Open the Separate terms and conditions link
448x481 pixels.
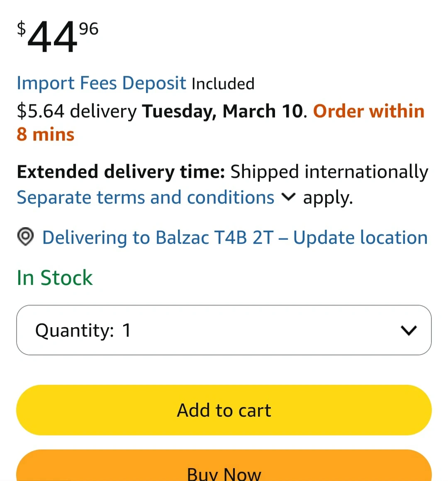[145, 197]
